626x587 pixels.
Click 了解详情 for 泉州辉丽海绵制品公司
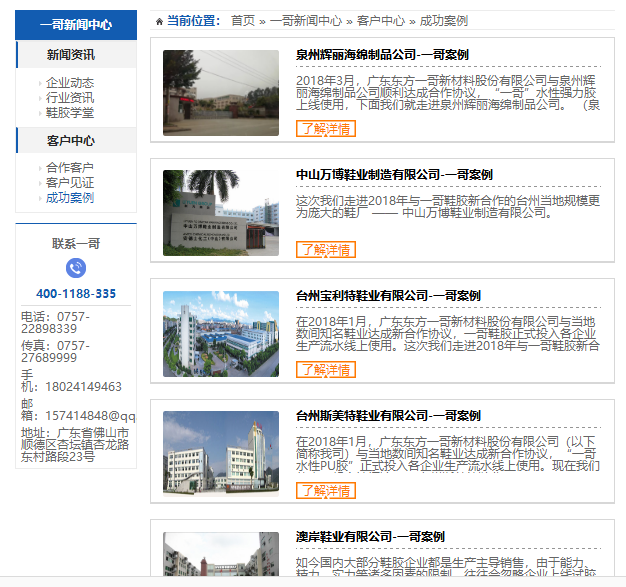pos(326,129)
